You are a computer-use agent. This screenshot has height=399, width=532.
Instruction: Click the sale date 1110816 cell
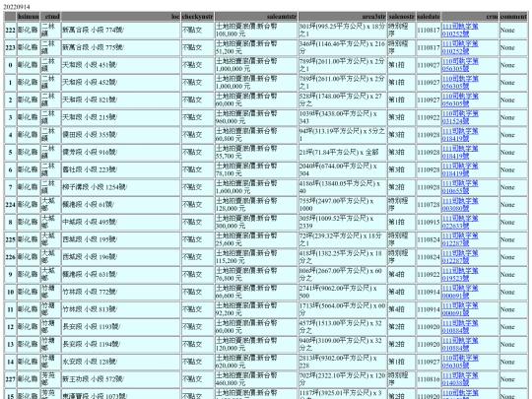(429, 379)
